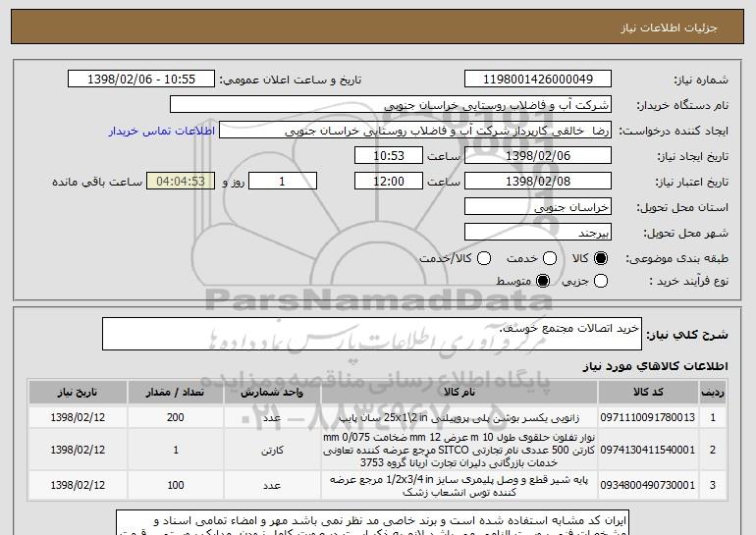Image resolution: width=756 pixels, height=535 pixels.
Task: Choose the متوسط purchase process option
Action: click(543, 281)
